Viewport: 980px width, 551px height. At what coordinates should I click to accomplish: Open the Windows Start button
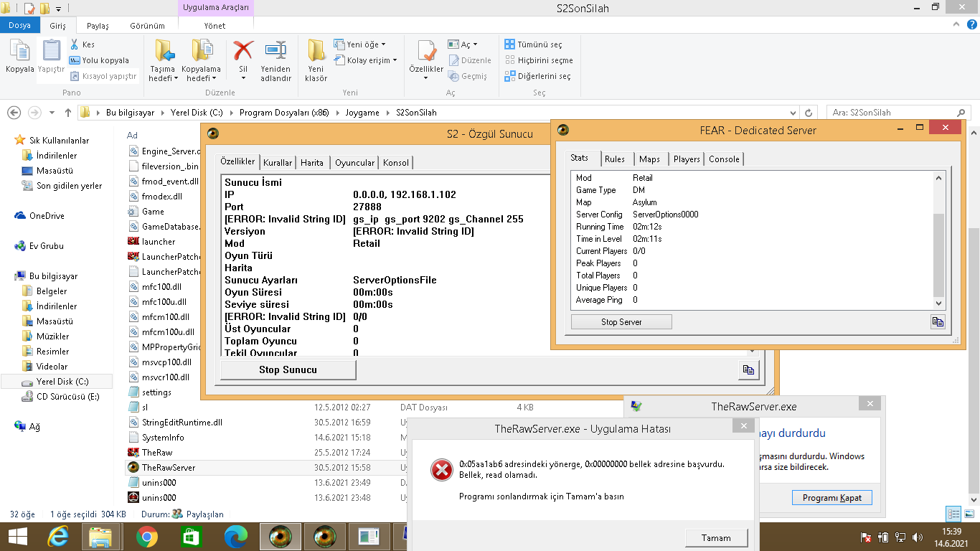point(18,537)
